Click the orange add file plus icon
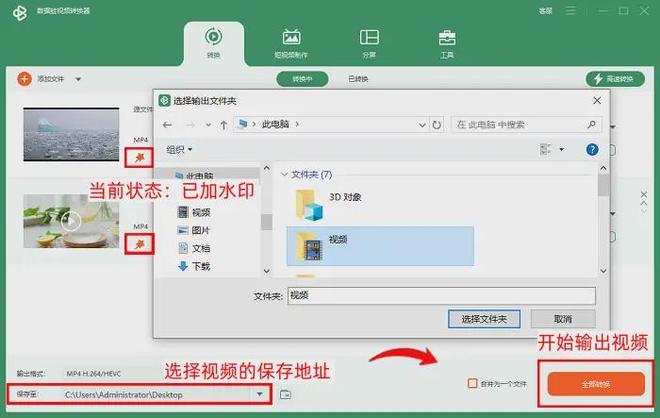 pos(24,78)
